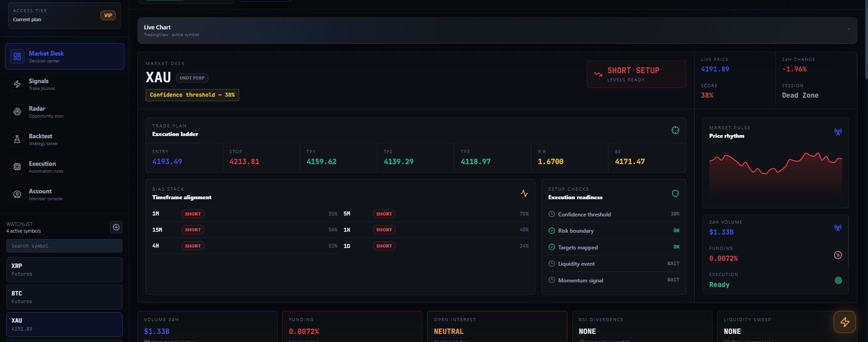Click the Execution chip icon
Viewport: 868px width, 342px height.
[17, 167]
